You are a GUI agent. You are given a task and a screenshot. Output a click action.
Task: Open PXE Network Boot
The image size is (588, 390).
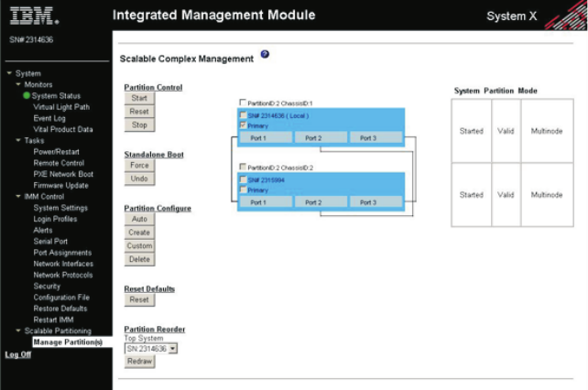pyautogui.click(x=63, y=174)
